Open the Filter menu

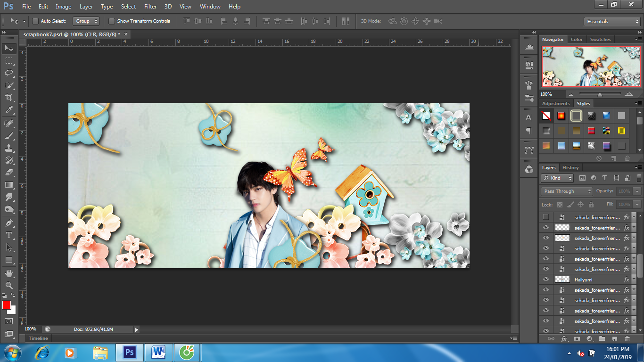150,7
